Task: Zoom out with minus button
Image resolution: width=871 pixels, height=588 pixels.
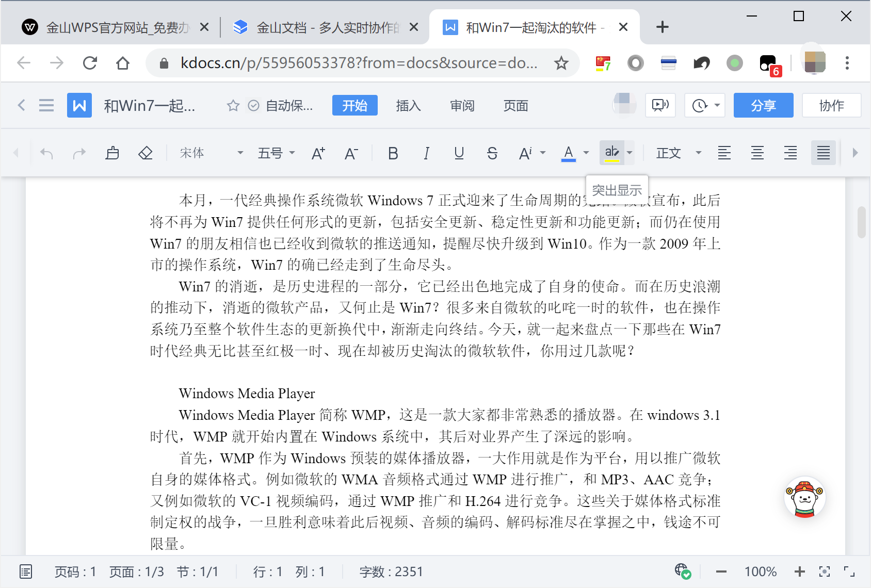Action: point(721,571)
